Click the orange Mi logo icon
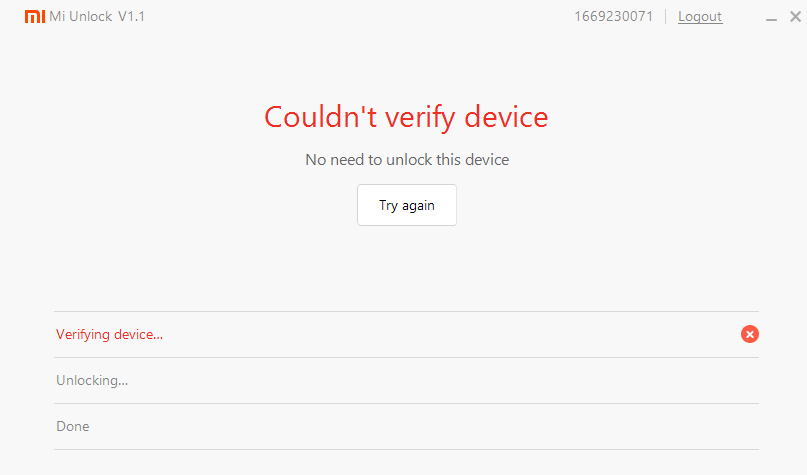807x475 pixels. (35, 17)
